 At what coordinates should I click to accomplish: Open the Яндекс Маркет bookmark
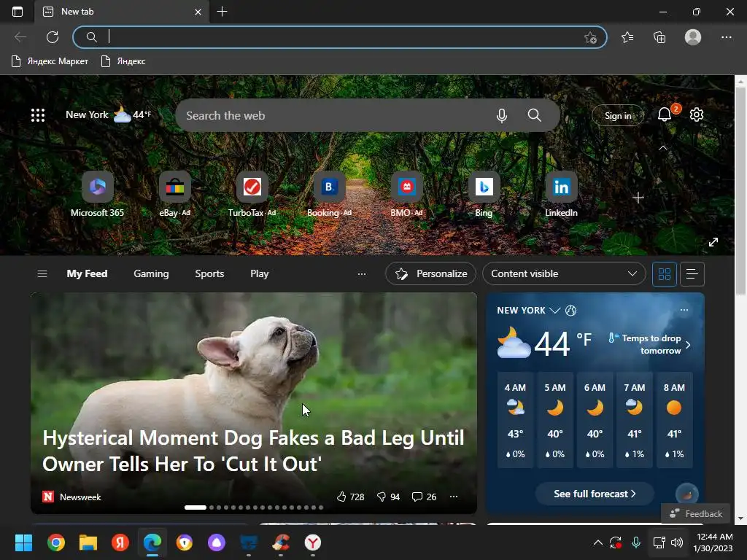50,61
